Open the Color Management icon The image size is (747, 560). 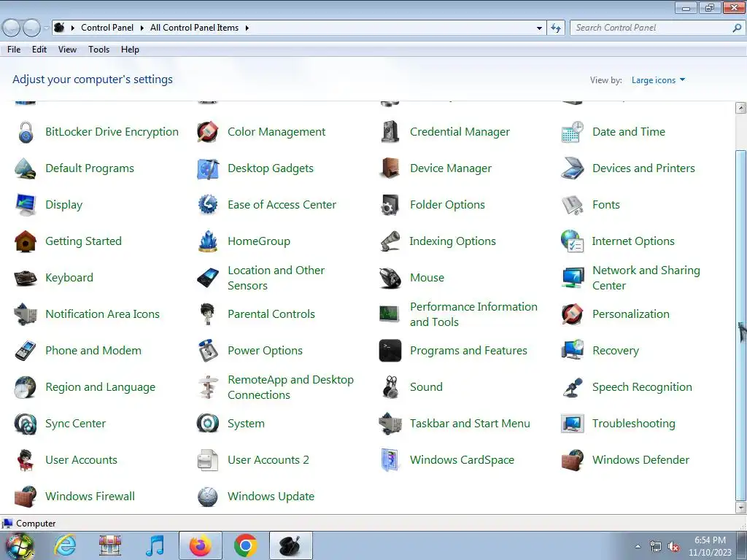pyautogui.click(x=208, y=132)
